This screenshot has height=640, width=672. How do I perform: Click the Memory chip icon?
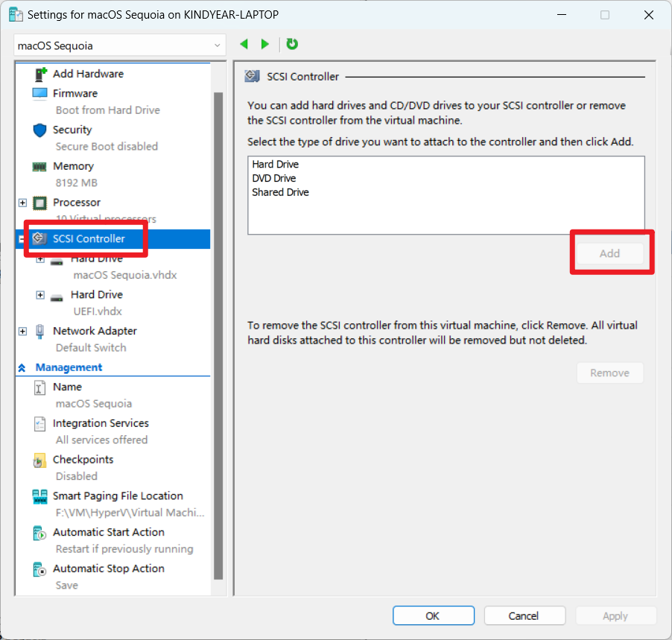click(39, 166)
